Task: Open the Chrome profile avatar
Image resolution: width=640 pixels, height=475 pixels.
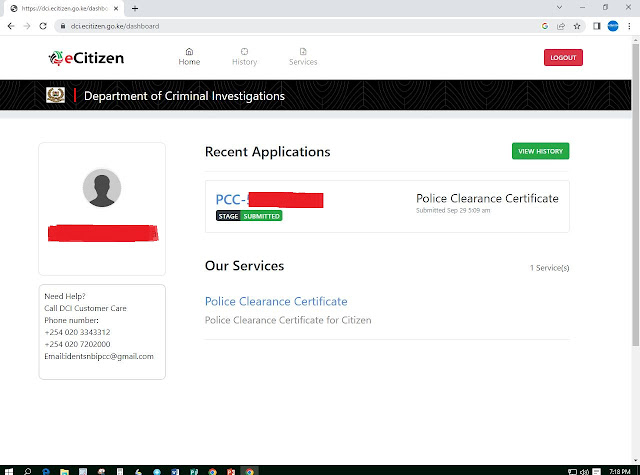Action: [613, 26]
